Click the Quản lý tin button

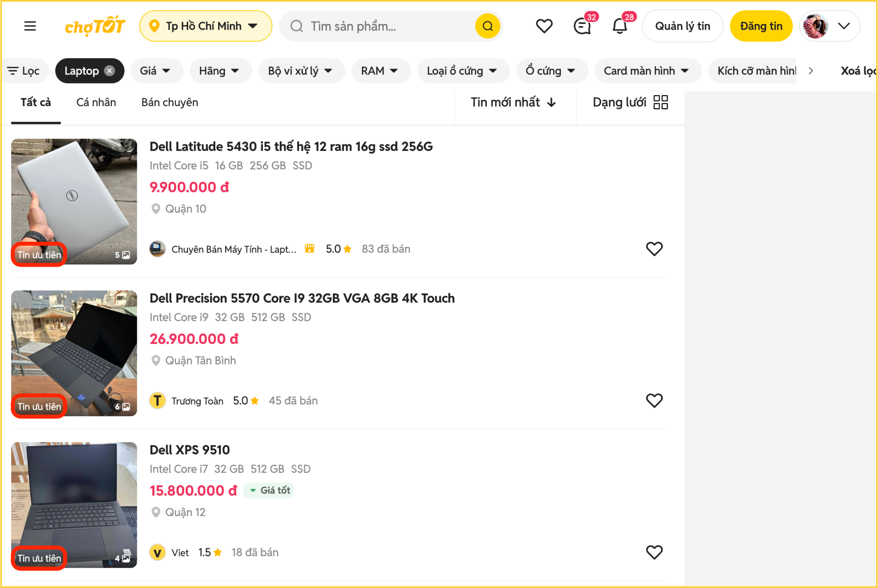click(683, 26)
